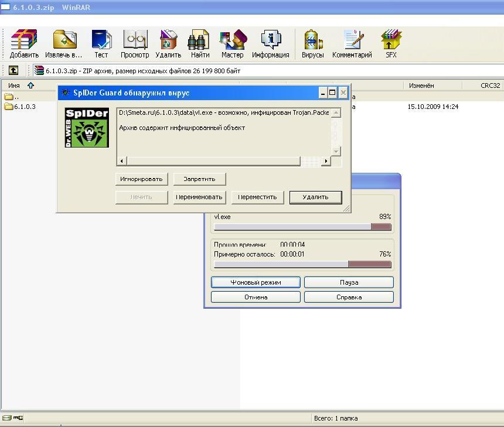Open the Просмотр (View) toolbar icon
This screenshot has height=427, width=504.
[x=135, y=42]
